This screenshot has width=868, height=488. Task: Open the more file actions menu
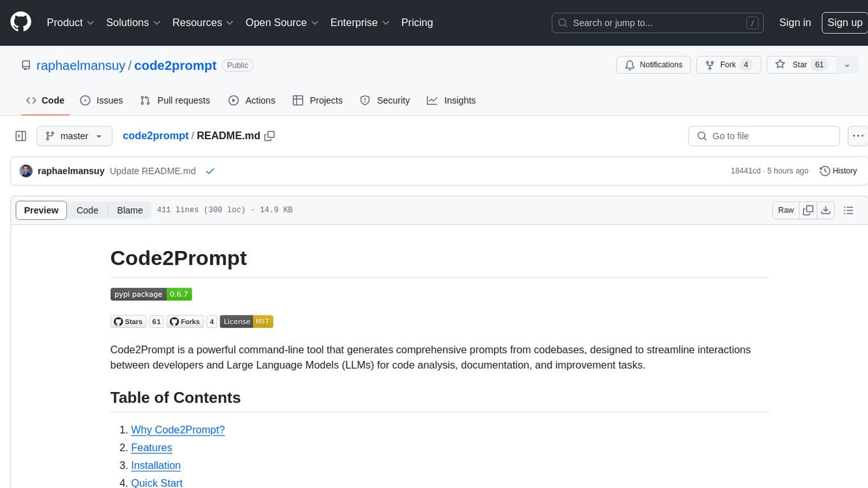[858, 136]
